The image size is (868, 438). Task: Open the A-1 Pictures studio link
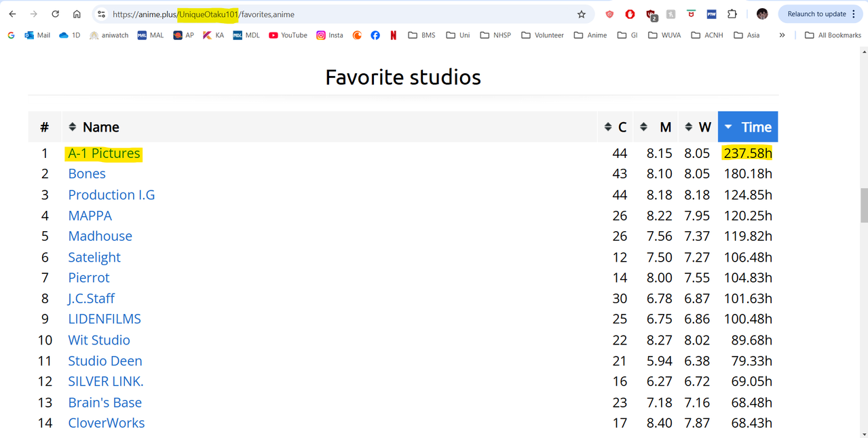(104, 153)
